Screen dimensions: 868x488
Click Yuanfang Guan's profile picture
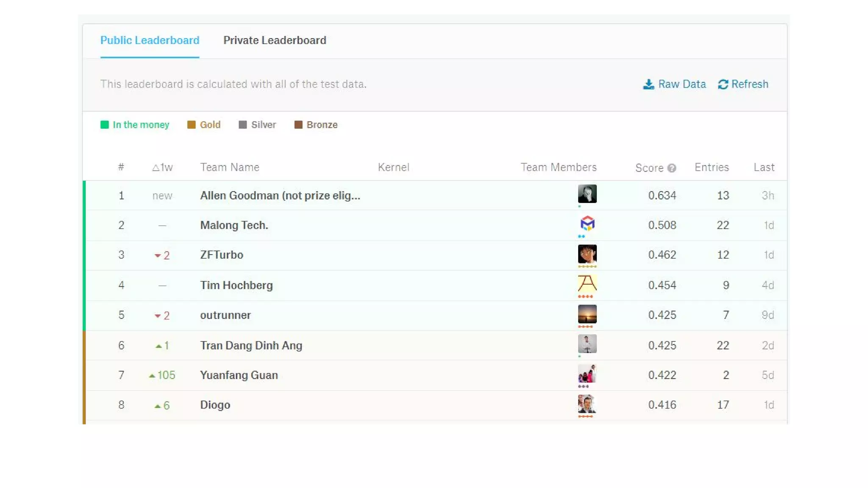click(587, 374)
